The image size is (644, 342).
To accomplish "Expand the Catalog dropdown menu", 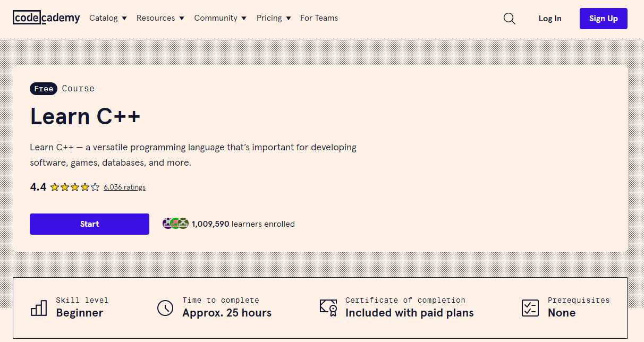I will pyautogui.click(x=108, y=18).
